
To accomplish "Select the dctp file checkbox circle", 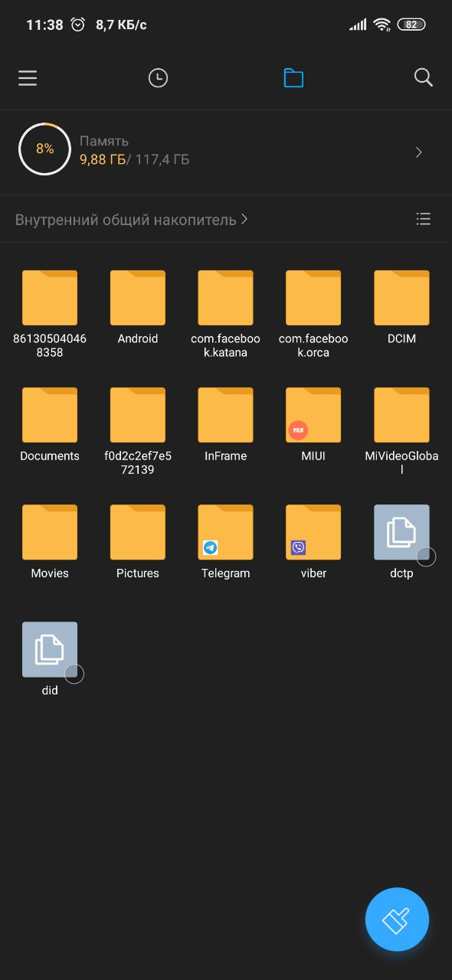I will [426, 557].
